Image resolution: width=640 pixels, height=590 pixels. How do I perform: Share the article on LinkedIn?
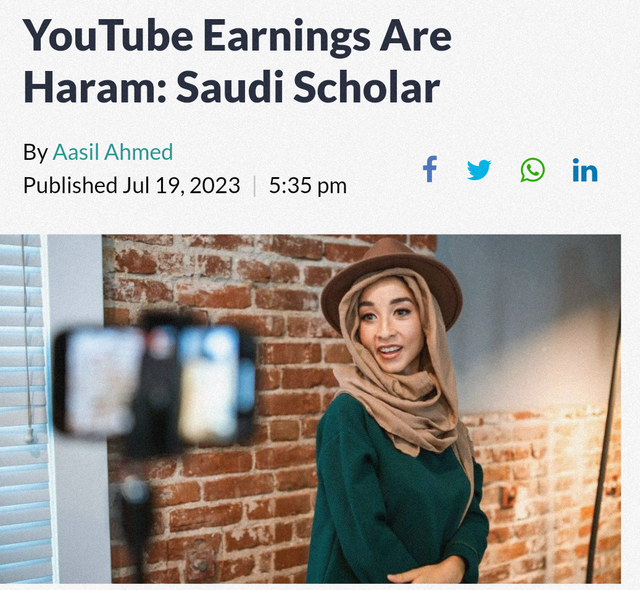tap(584, 170)
